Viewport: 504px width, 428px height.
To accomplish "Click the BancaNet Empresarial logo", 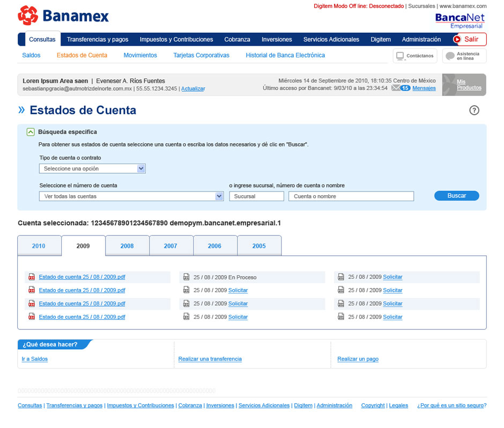I will [x=460, y=21].
